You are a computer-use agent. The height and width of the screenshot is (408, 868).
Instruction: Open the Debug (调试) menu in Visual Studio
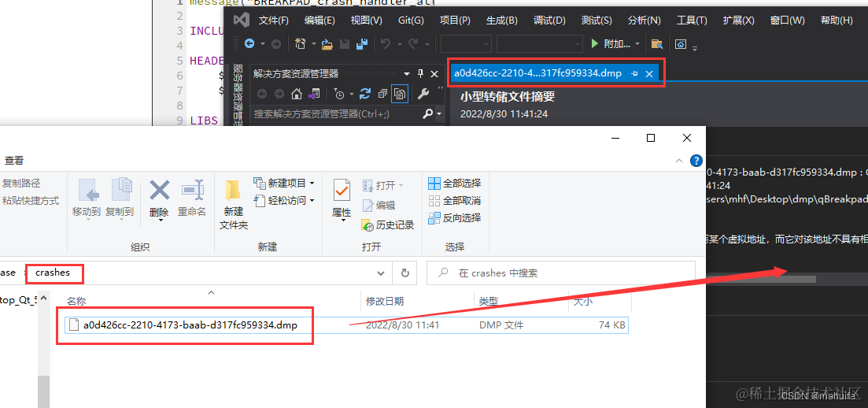[549, 20]
